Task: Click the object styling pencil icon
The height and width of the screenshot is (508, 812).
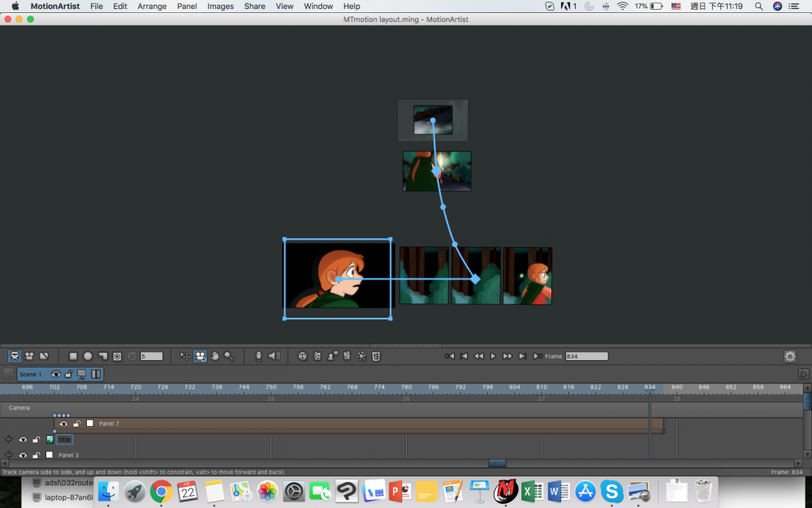Action: (x=347, y=356)
